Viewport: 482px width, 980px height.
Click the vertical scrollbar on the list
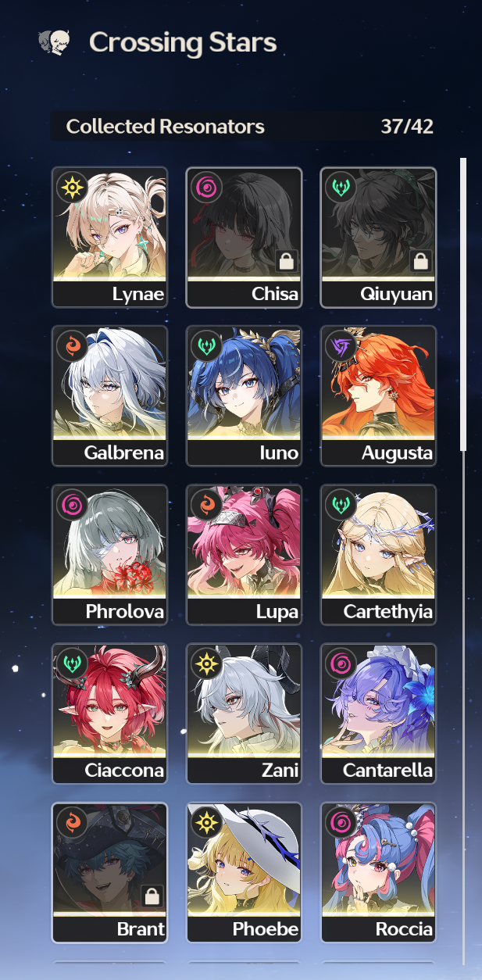(x=463, y=305)
